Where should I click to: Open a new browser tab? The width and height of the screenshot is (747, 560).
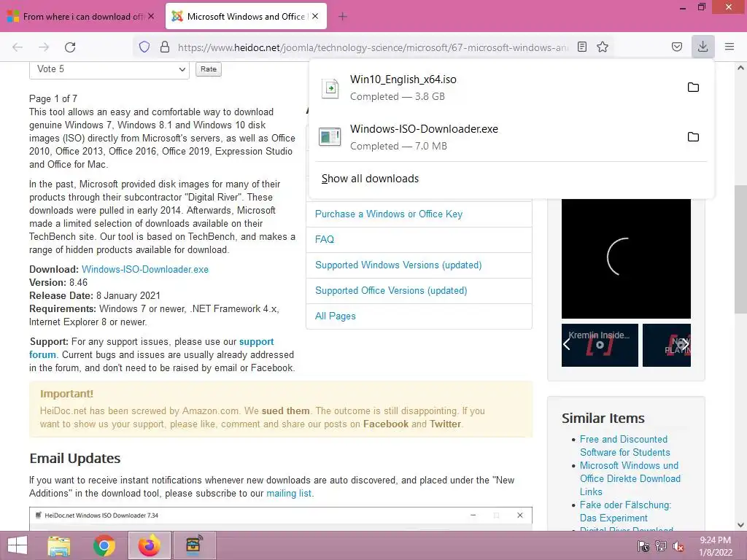click(x=343, y=17)
